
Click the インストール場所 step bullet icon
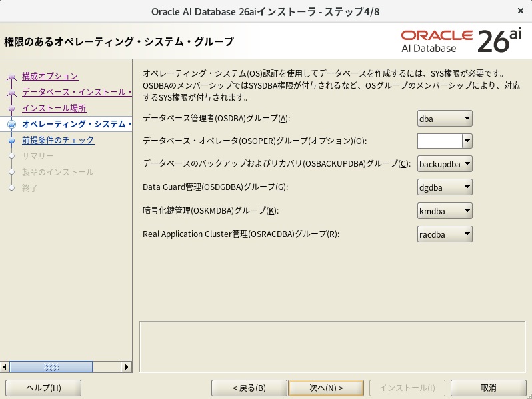point(11,109)
